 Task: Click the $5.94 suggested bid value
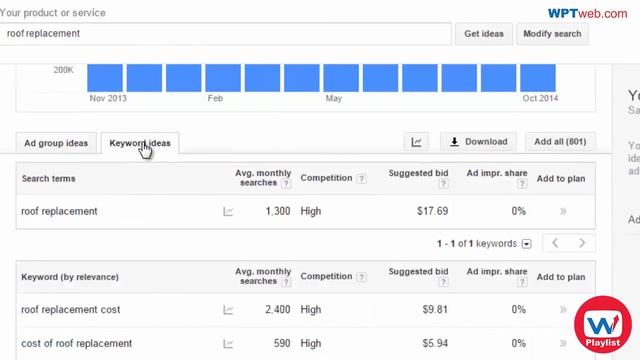pos(435,343)
